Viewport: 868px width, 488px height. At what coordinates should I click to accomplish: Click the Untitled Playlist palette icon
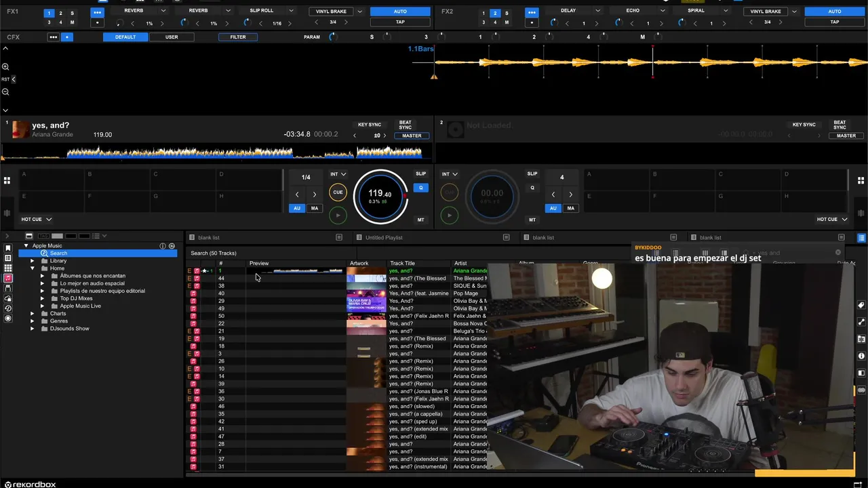pyautogui.click(x=359, y=237)
